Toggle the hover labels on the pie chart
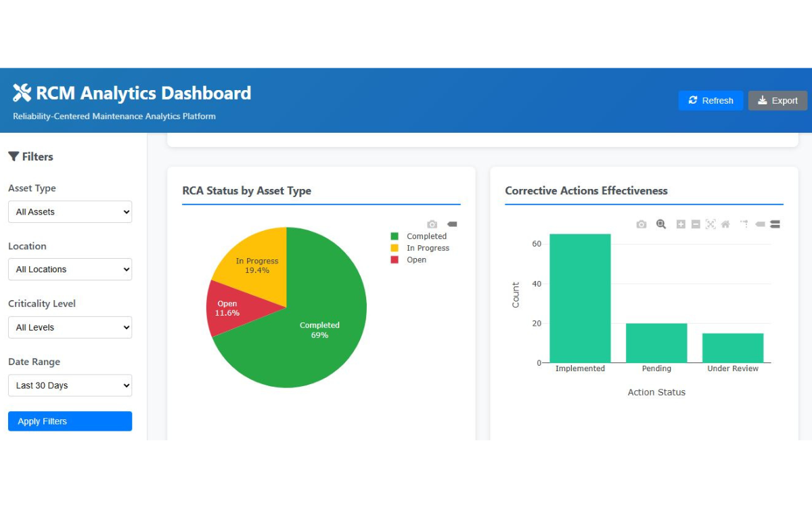This screenshot has height=508, width=812. click(x=451, y=224)
